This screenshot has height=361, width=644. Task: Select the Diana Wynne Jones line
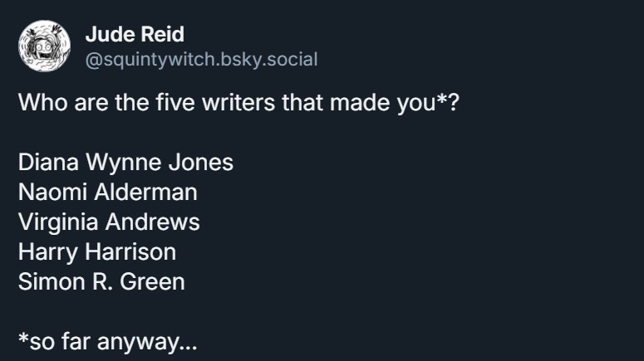coord(125,162)
